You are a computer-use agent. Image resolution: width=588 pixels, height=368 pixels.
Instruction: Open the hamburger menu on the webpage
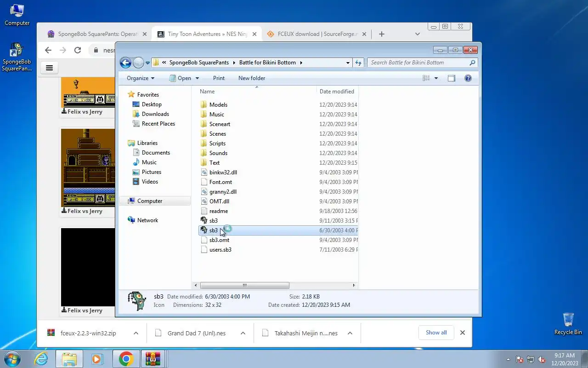(49, 68)
